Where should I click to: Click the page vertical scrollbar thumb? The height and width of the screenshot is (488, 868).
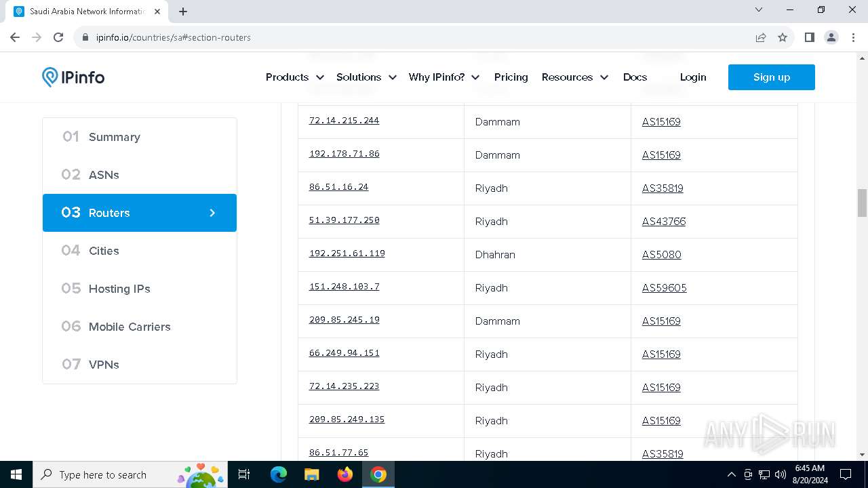(862, 203)
